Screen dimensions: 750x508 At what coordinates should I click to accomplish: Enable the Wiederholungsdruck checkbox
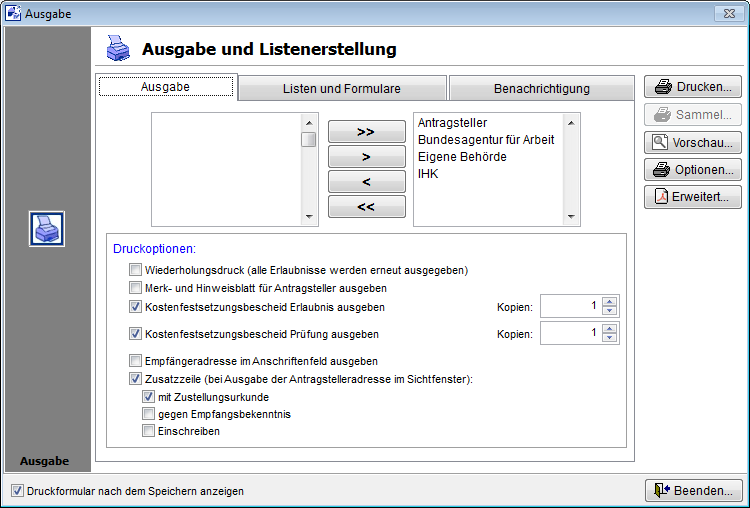coord(136,270)
